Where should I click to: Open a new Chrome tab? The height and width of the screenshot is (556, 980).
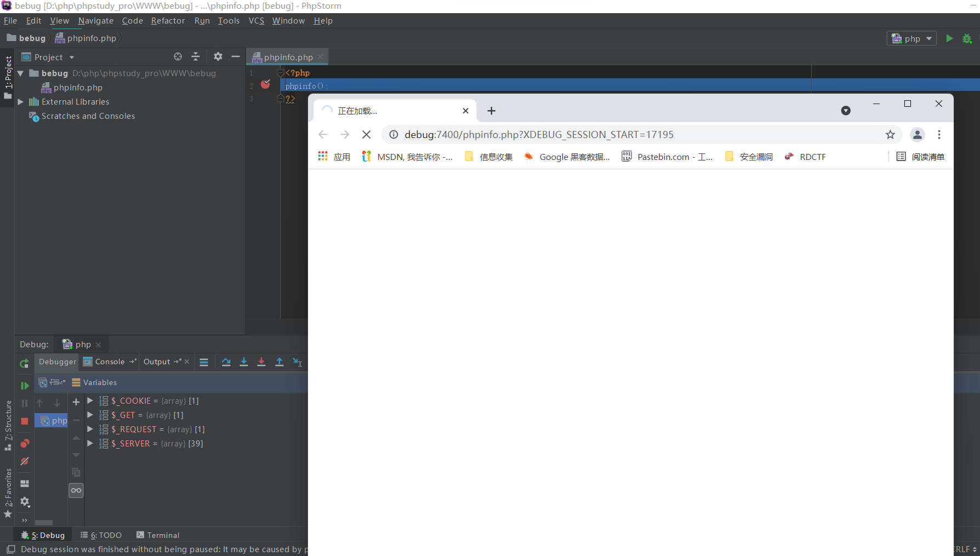coord(492,111)
